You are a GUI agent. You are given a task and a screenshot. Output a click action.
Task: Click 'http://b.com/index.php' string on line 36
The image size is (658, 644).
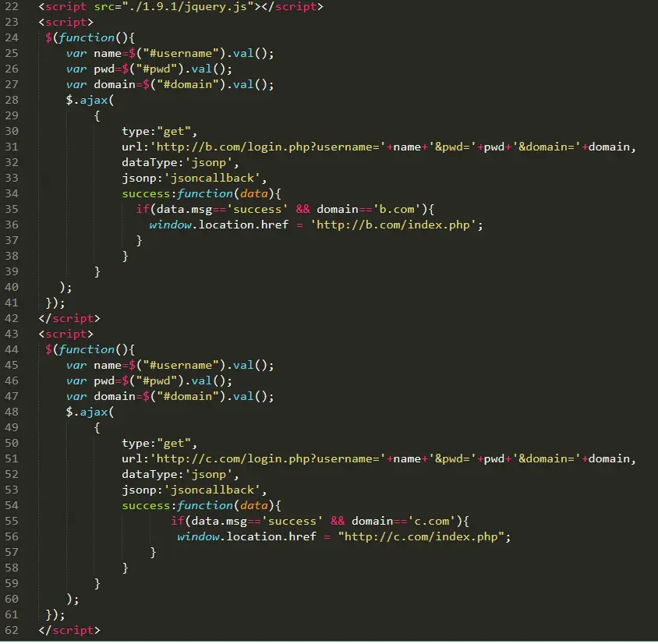[393, 225]
